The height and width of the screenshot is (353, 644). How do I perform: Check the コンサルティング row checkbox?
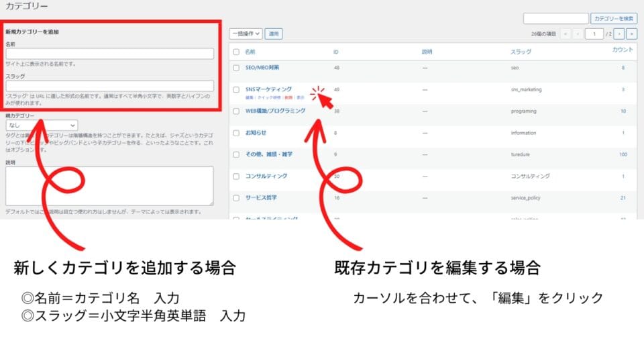click(236, 176)
